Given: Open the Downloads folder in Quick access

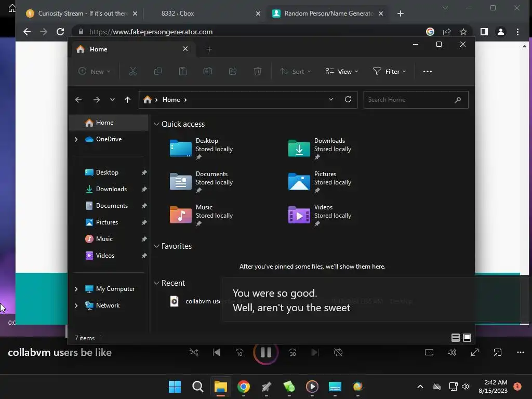Looking at the screenshot, I should pyautogui.click(x=320, y=148).
